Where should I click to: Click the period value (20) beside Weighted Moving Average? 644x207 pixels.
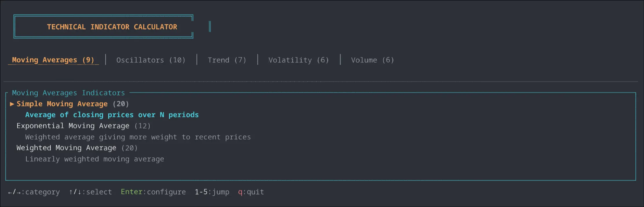pyautogui.click(x=129, y=148)
